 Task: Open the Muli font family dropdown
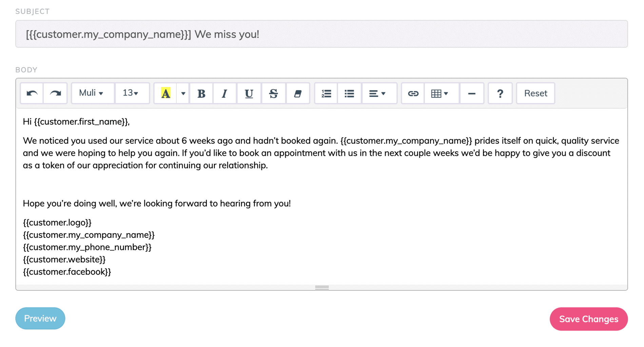(93, 93)
